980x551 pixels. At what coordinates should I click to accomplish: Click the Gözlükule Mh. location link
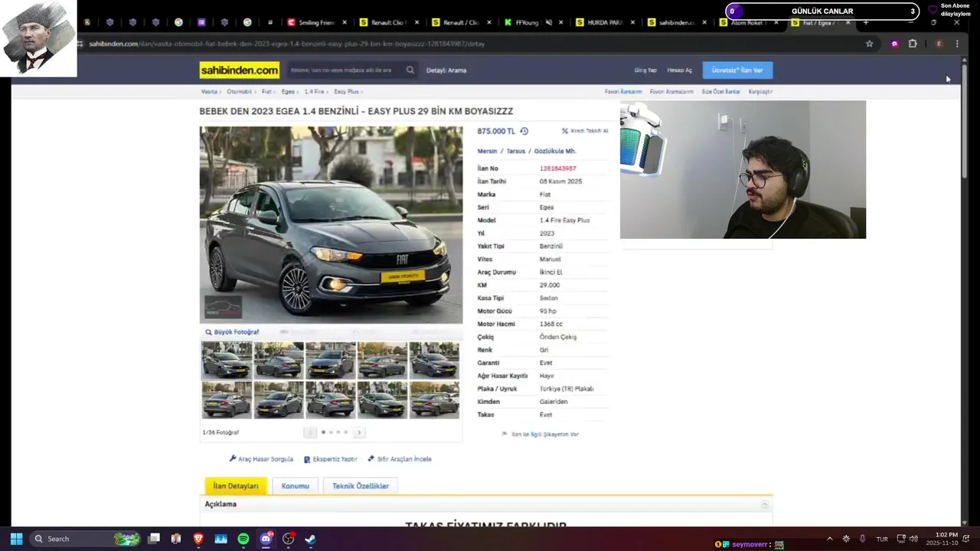[x=555, y=152]
